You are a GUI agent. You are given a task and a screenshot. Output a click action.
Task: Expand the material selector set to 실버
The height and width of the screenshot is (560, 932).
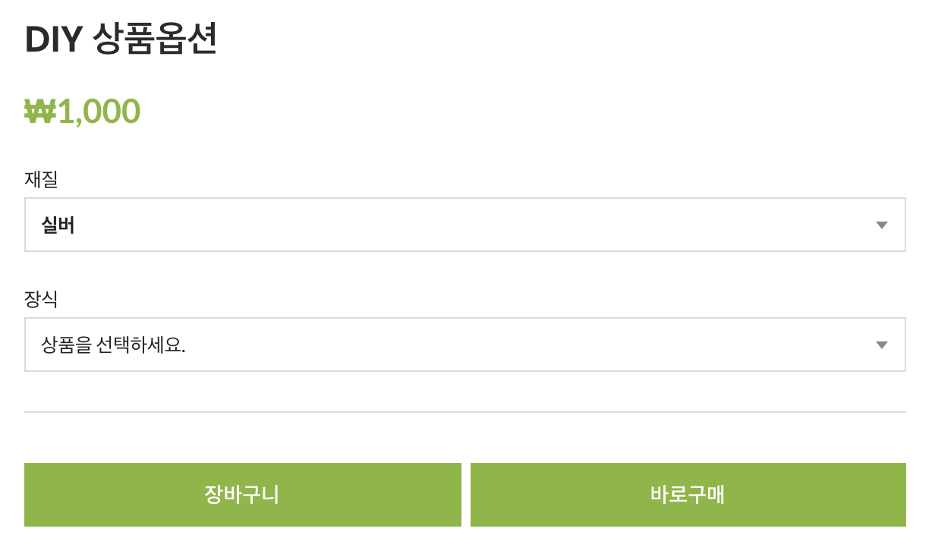pos(464,225)
